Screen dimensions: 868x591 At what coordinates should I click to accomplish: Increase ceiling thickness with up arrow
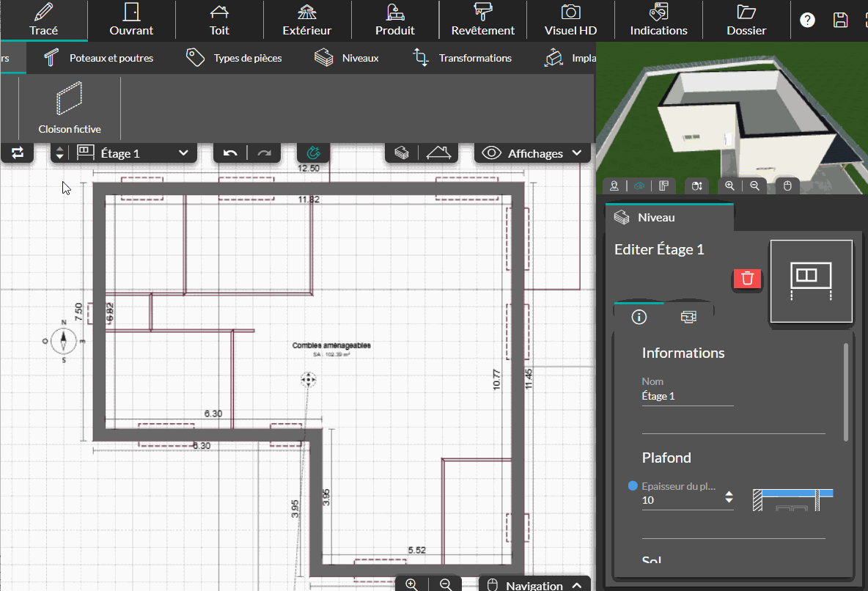(729, 493)
